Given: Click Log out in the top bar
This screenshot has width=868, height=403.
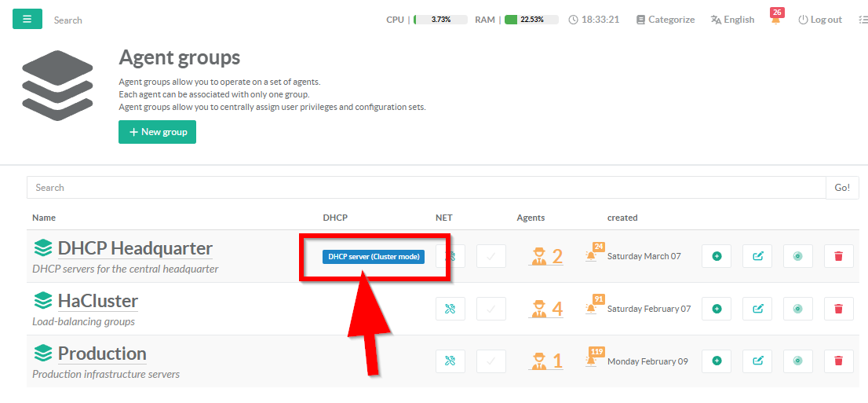Looking at the screenshot, I should pyautogui.click(x=820, y=20).
